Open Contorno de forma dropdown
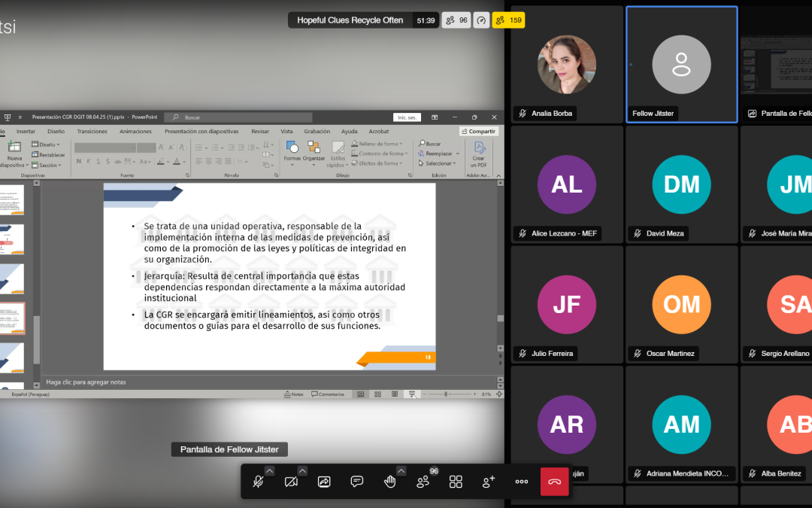This screenshot has height=508, width=812. click(x=380, y=154)
